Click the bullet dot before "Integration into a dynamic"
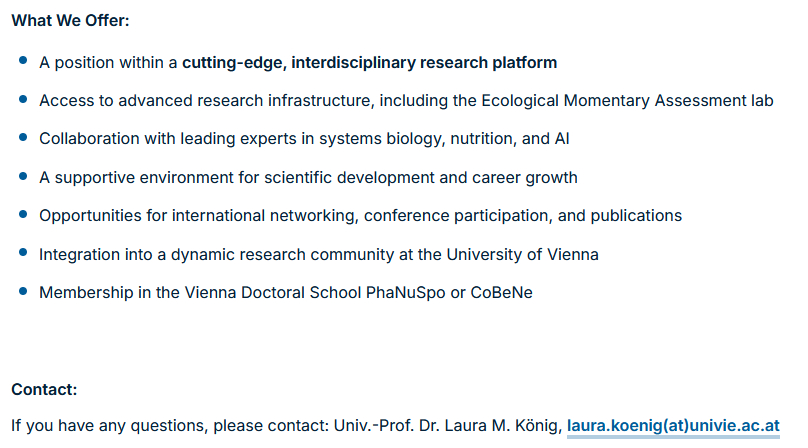 tap(23, 253)
